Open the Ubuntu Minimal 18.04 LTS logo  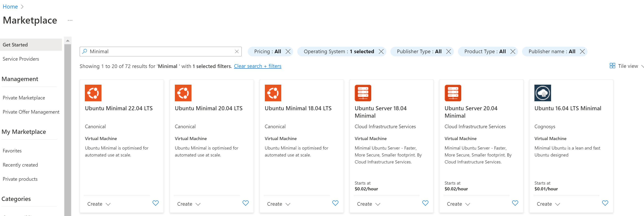[x=273, y=93]
